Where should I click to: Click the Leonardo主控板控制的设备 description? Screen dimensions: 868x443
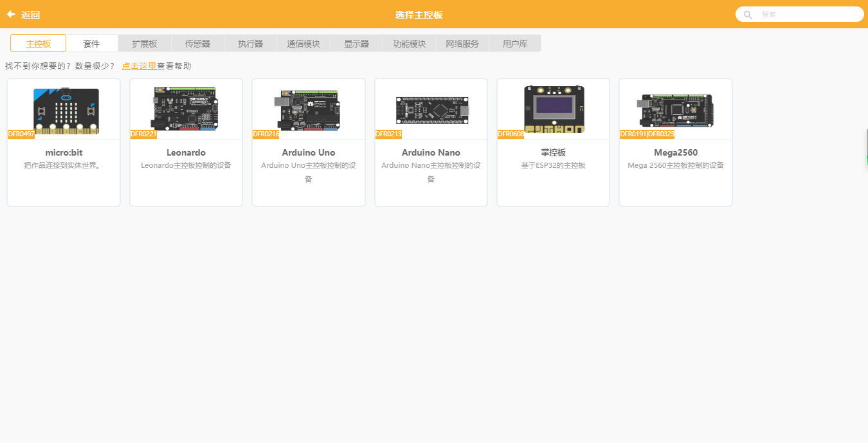click(186, 165)
